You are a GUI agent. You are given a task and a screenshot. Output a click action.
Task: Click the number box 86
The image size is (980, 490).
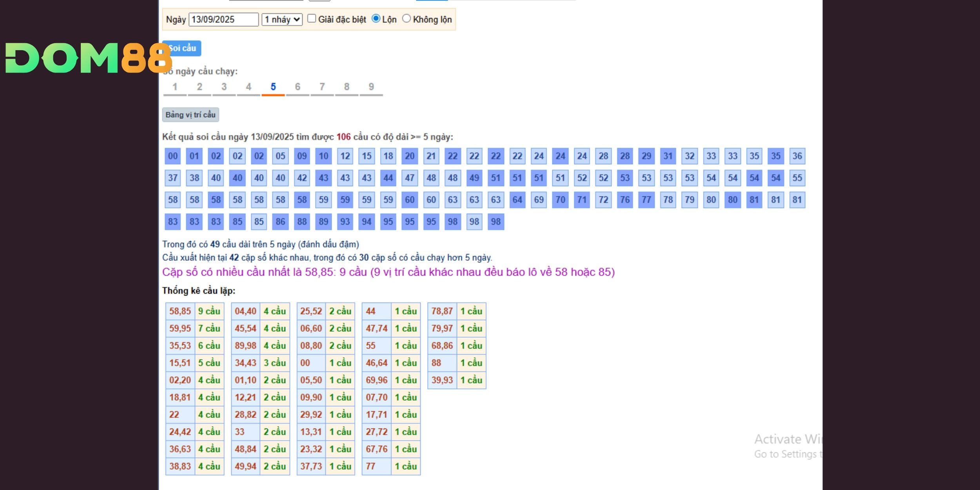point(280,222)
